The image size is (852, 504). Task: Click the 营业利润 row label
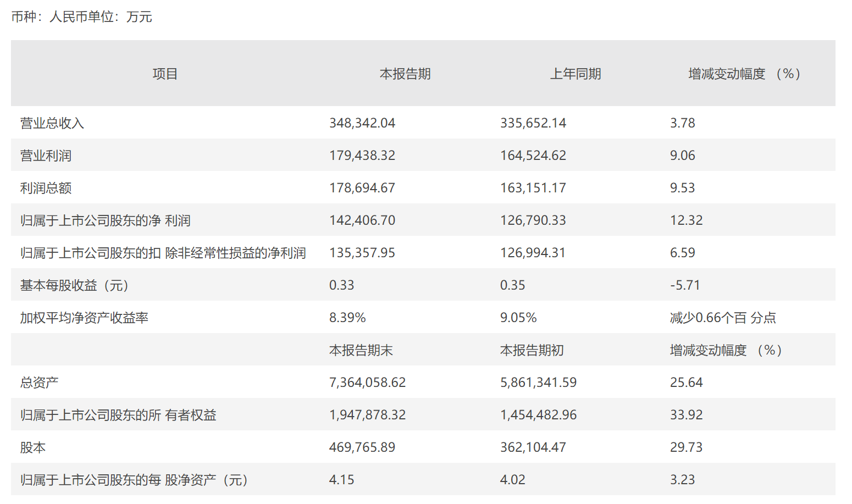pyautogui.click(x=46, y=156)
